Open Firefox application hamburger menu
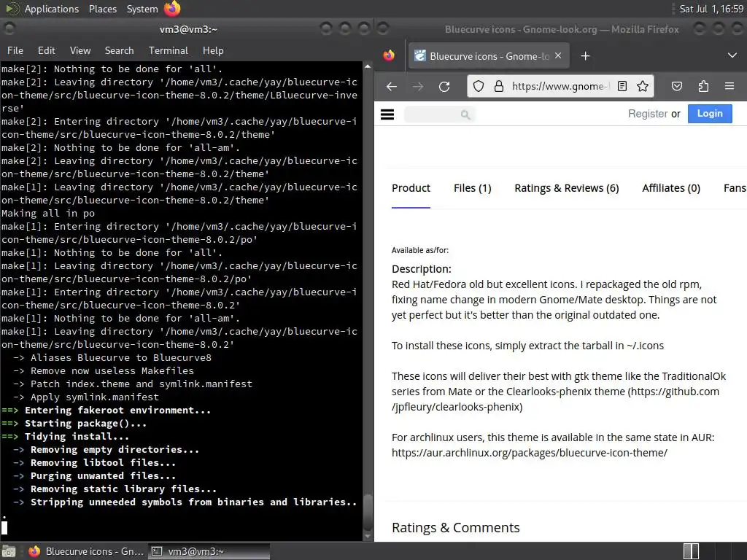Viewport: 747px width, 560px height. tap(729, 86)
